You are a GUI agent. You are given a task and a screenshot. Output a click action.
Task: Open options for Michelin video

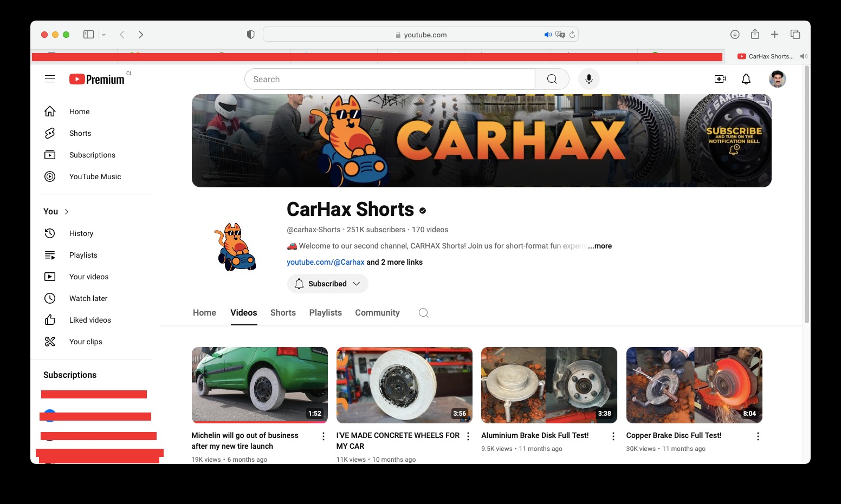pos(324,436)
